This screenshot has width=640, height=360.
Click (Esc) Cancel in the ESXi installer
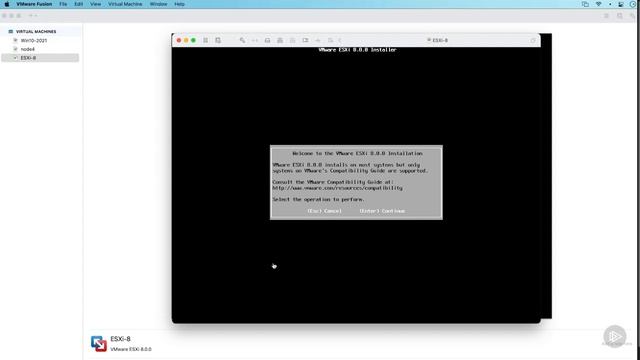pyautogui.click(x=324, y=211)
